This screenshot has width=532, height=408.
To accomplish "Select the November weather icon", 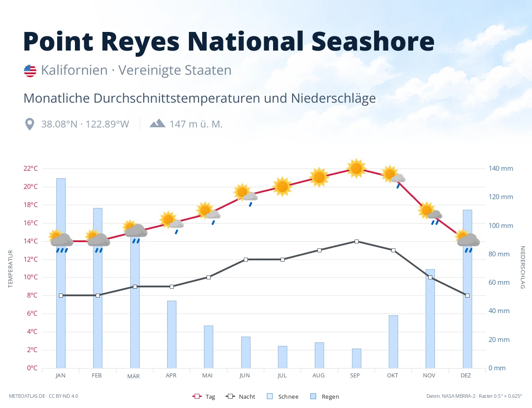I will pyautogui.click(x=430, y=213).
